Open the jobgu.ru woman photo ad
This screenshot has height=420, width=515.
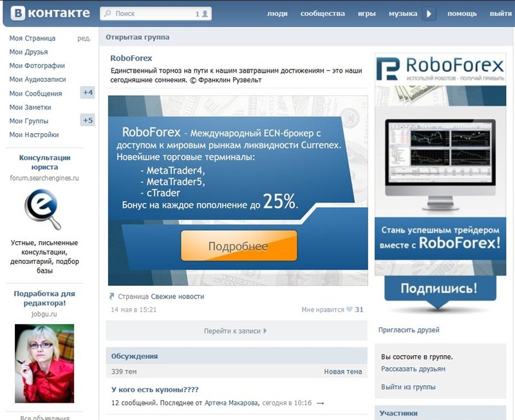coord(44,363)
